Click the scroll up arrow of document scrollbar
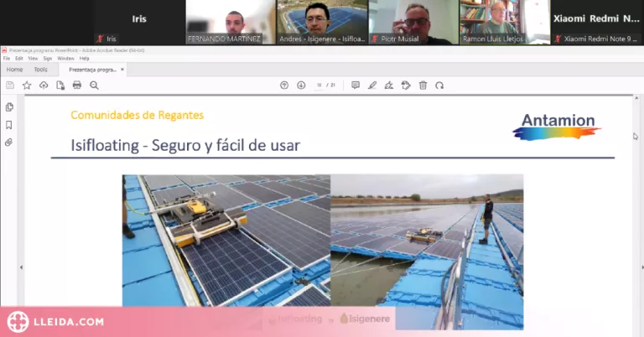The width and height of the screenshot is (644, 337). 636,98
